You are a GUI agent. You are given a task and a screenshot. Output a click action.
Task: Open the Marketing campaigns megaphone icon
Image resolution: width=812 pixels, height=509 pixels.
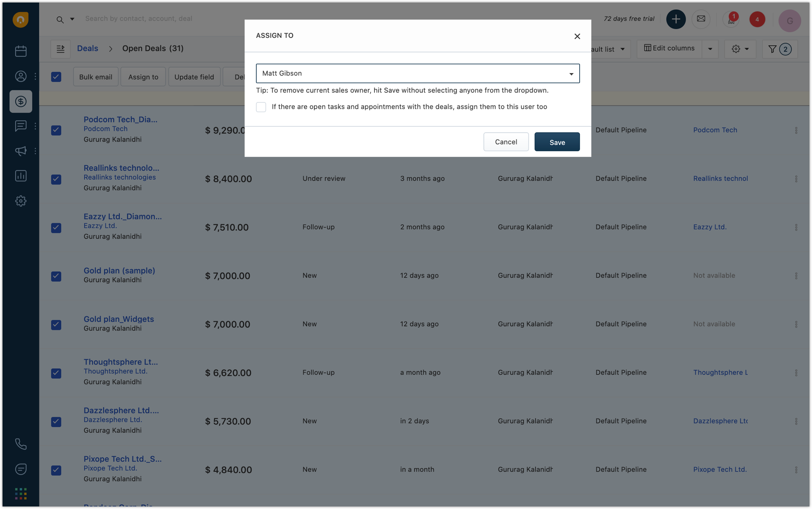tap(21, 151)
